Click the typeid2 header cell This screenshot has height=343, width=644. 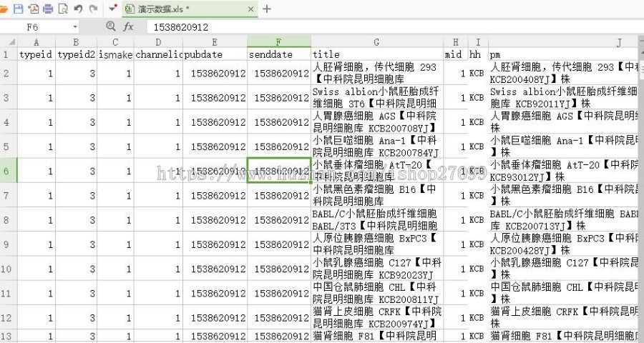pyautogui.click(x=76, y=54)
